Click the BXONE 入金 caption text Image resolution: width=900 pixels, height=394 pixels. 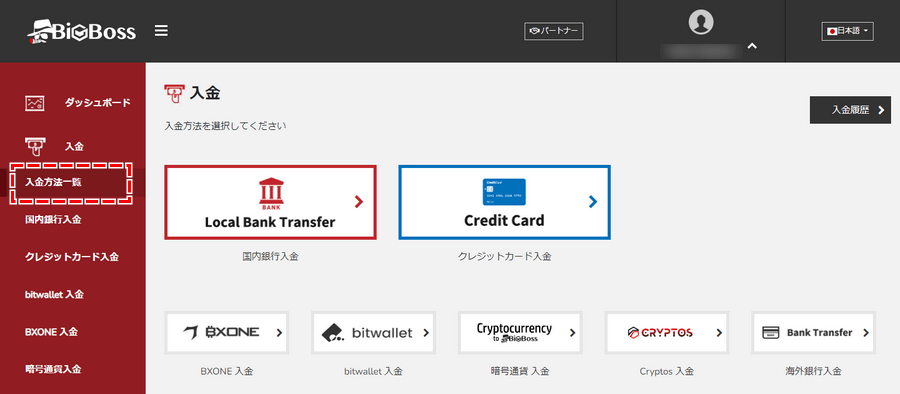coord(227,371)
